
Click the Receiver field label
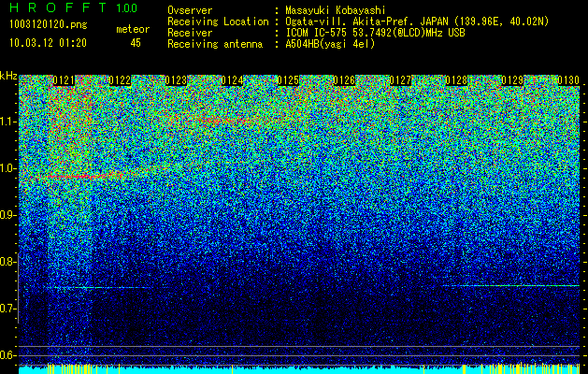click(190, 33)
